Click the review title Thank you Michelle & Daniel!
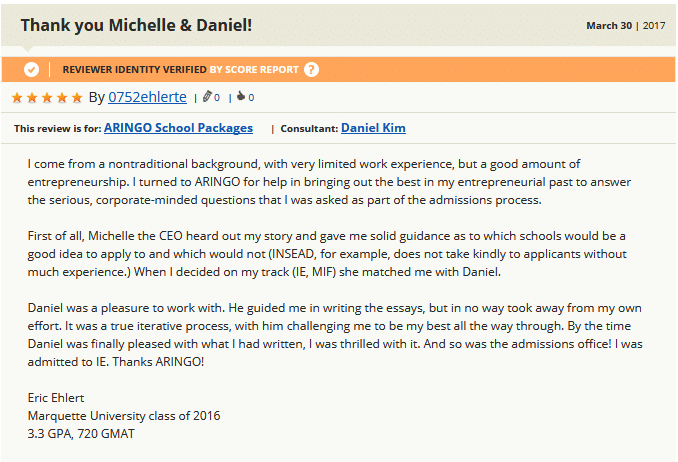This screenshot has width=678, height=462. 136,25
